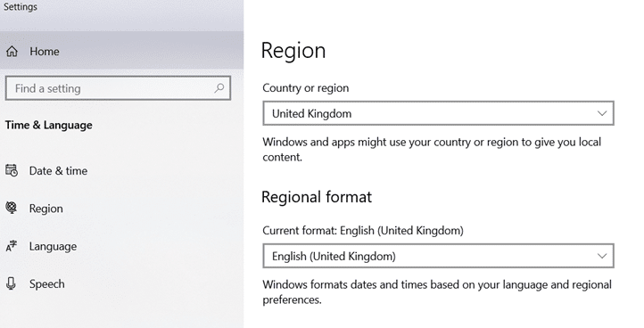Click the Region page title
Image resolution: width=644 pixels, height=328 pixels.
[x=293, y=51]
